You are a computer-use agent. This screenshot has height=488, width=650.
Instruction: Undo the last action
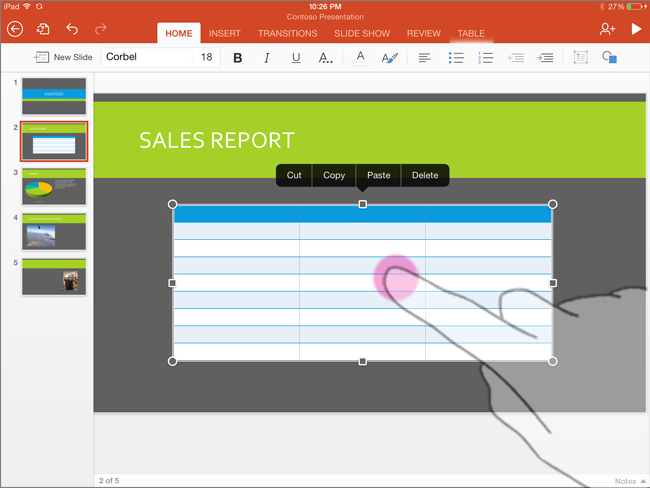click(72, 30)
